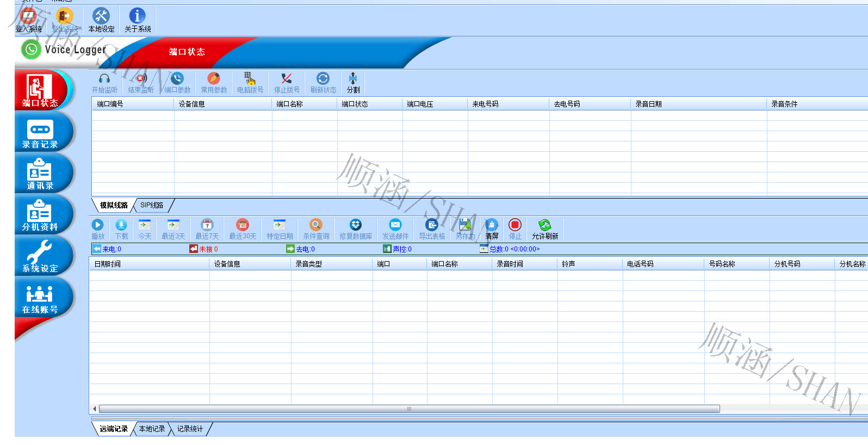Image resolution: width=868 pixels, height=445 pixels.
Task: Switch to the 模拟线路 tab
Action: tap(114, 205)
